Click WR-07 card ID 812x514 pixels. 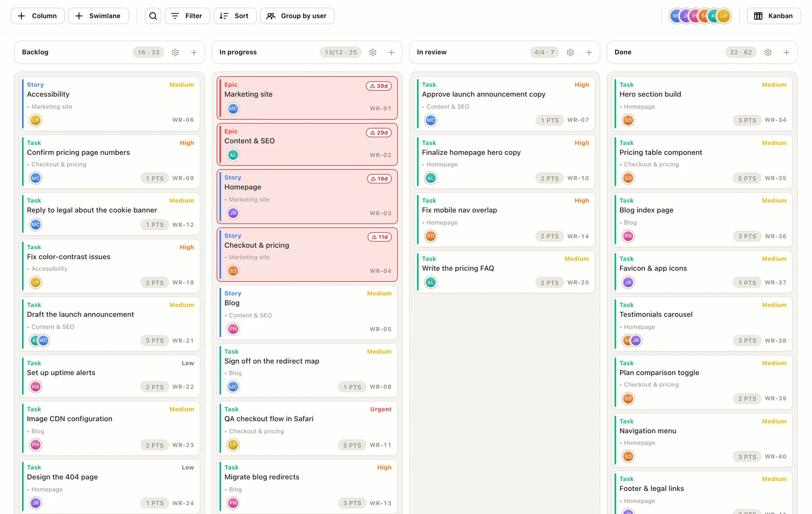(578, 120)
